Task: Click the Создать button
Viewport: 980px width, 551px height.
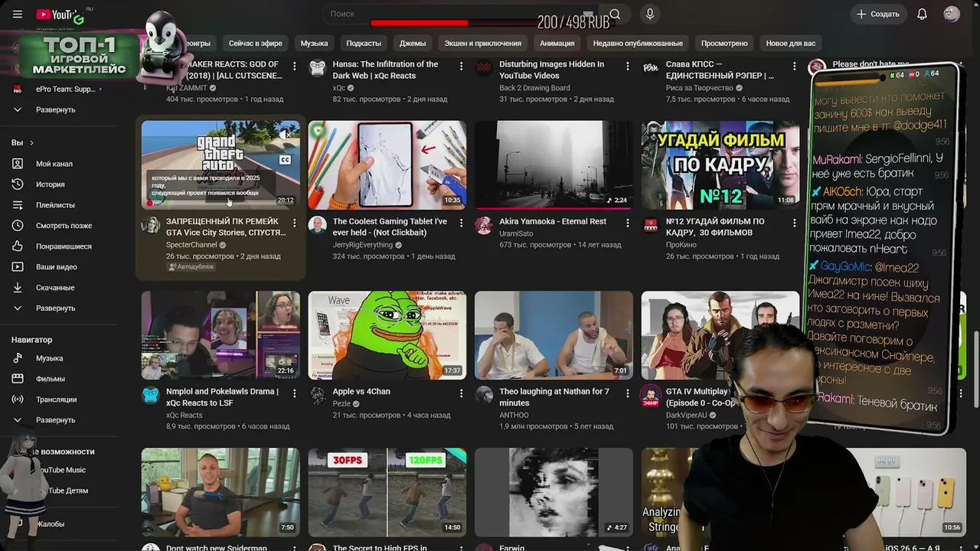Action: coord(878,15)
